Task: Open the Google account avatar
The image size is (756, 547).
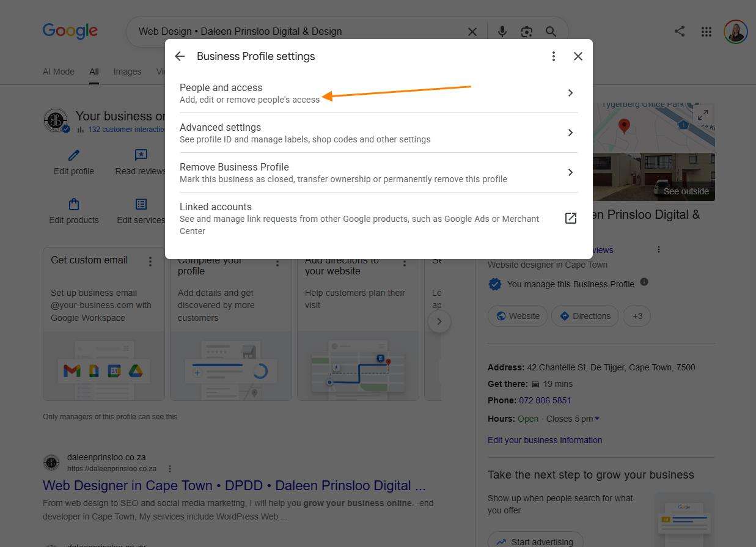Action: [x=736, y=32]
